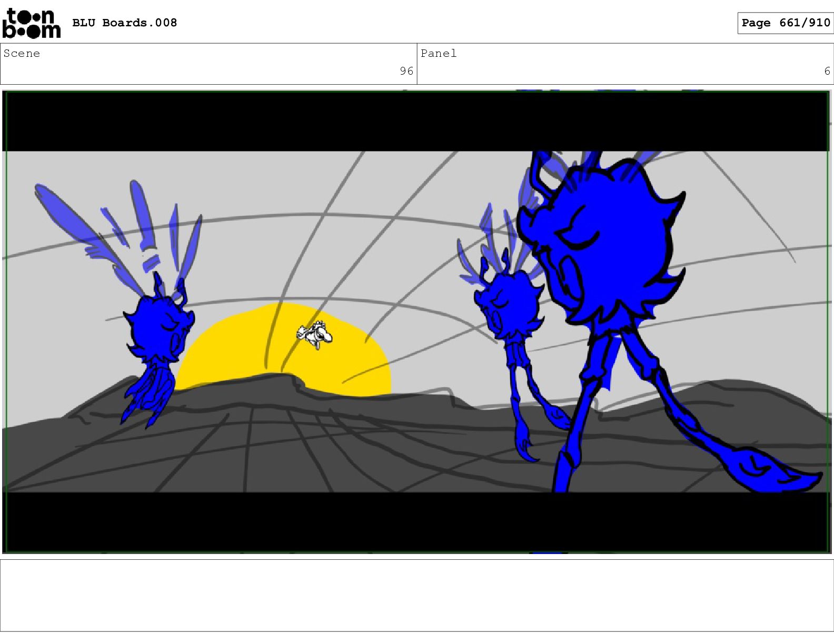
Task: Select the 'BLU Boards.008' title text
Action: pyautogui.click(x=124, y=23)
